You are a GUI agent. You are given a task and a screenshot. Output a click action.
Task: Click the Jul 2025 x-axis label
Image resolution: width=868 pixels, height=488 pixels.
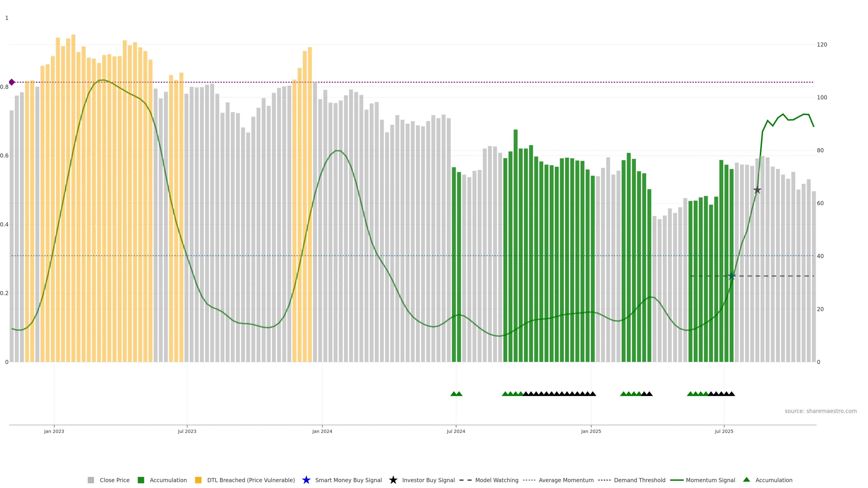[724, 431]
